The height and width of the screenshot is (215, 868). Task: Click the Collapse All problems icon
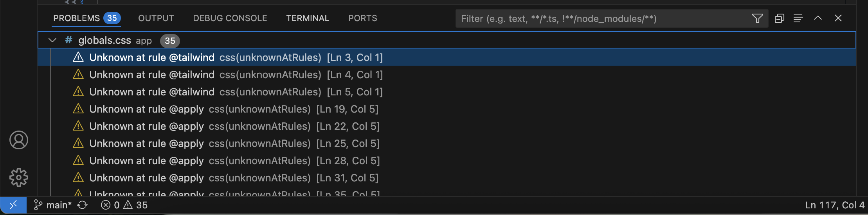[779, 18]
